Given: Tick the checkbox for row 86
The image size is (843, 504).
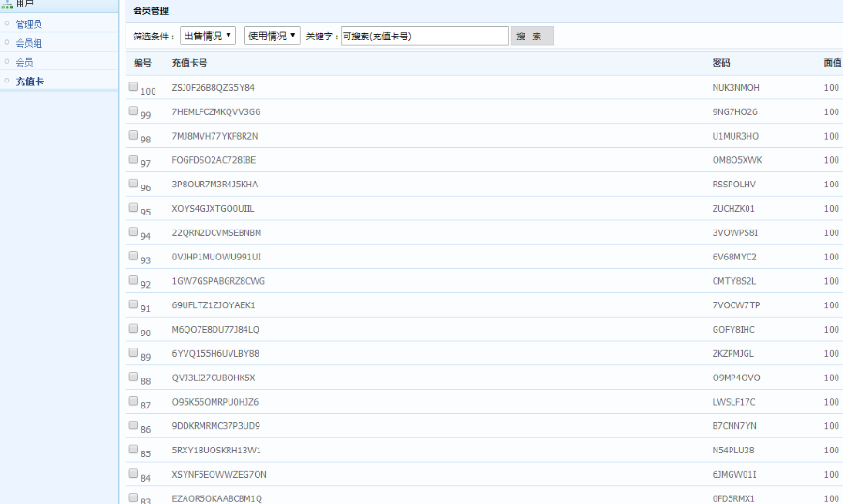Looking at the screenshot, I should click(133, 425).
